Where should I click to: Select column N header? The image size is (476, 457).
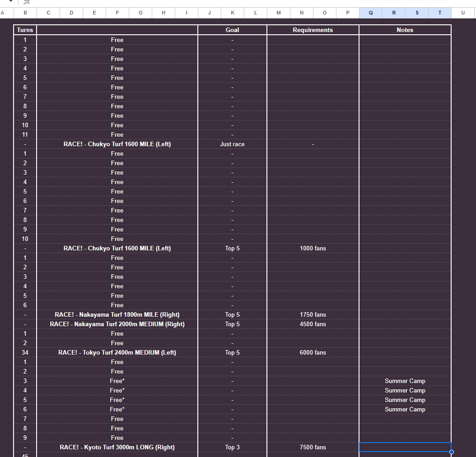[302, 13]
